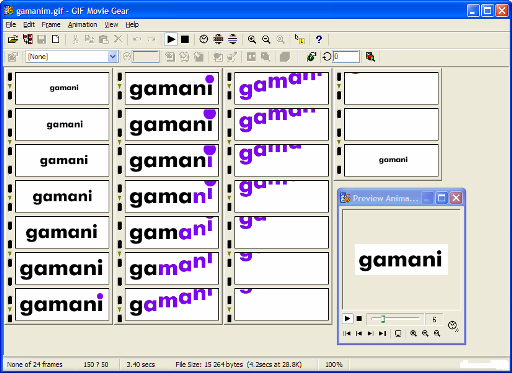This screenshot has width=512, height=373.
Task: Click the green arrow icon near loop field
Action: 311,57
